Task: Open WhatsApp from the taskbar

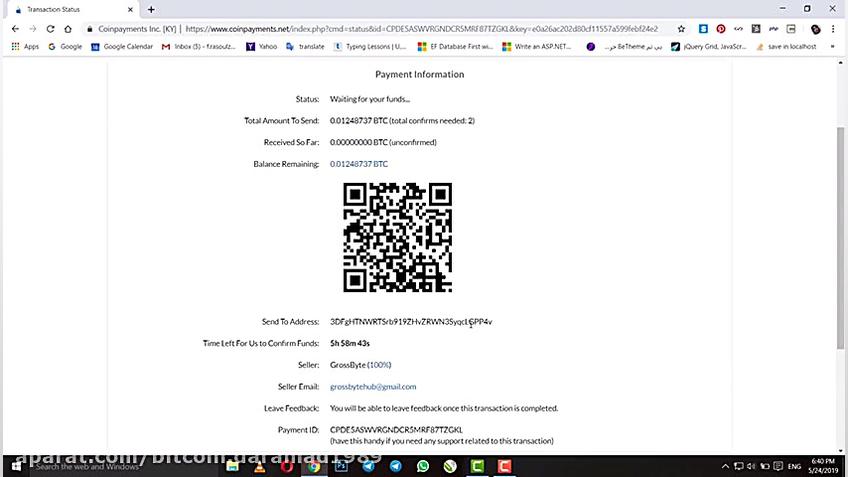Action: tap(423, 466)
